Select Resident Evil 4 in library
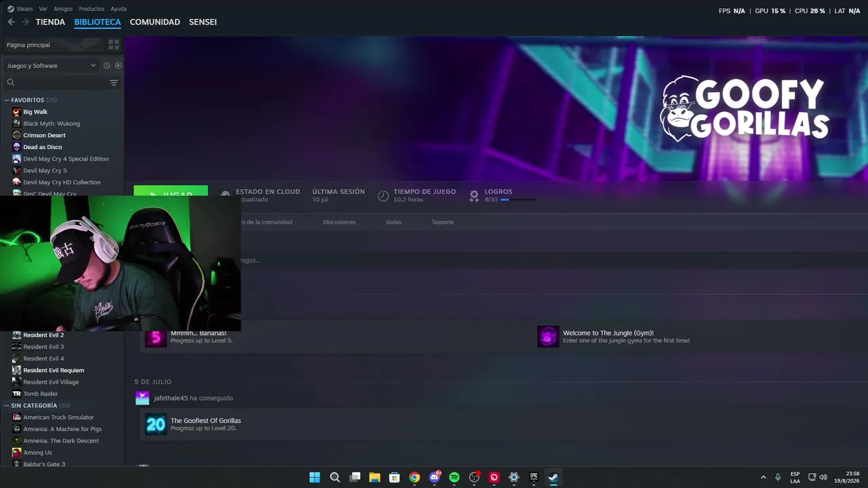Screen dimensions: 868x488 43,359
